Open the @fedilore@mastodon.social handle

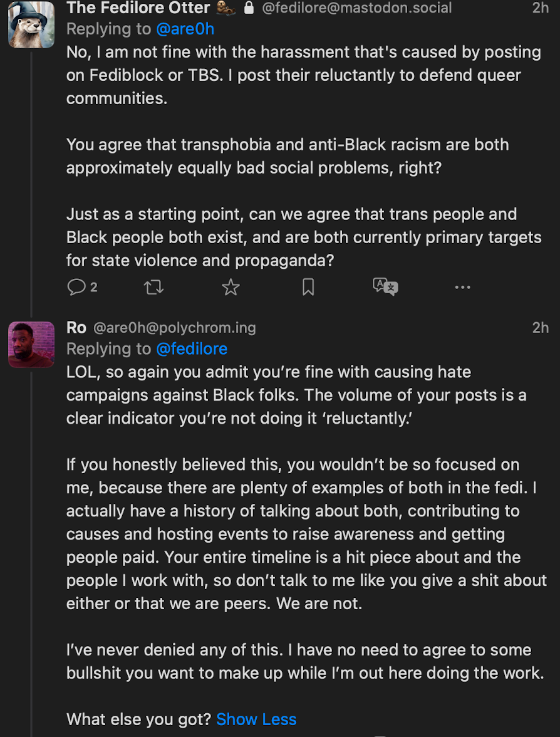(x=356, y=8)
